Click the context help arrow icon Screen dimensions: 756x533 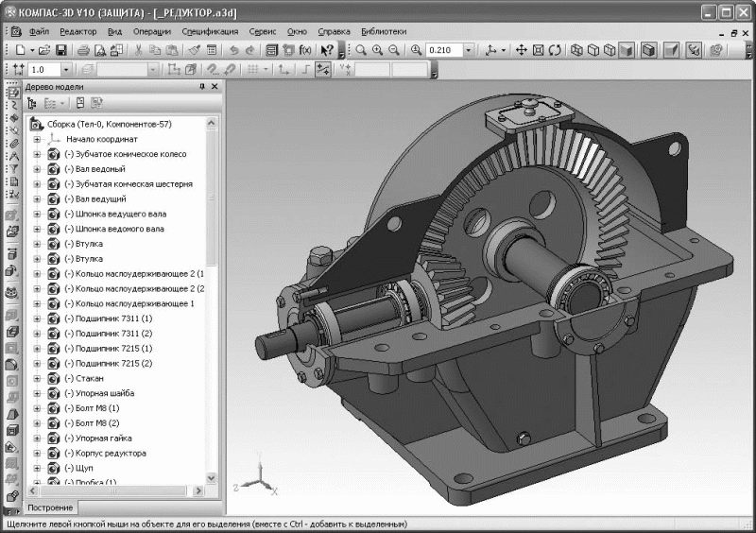click(327, 49)
